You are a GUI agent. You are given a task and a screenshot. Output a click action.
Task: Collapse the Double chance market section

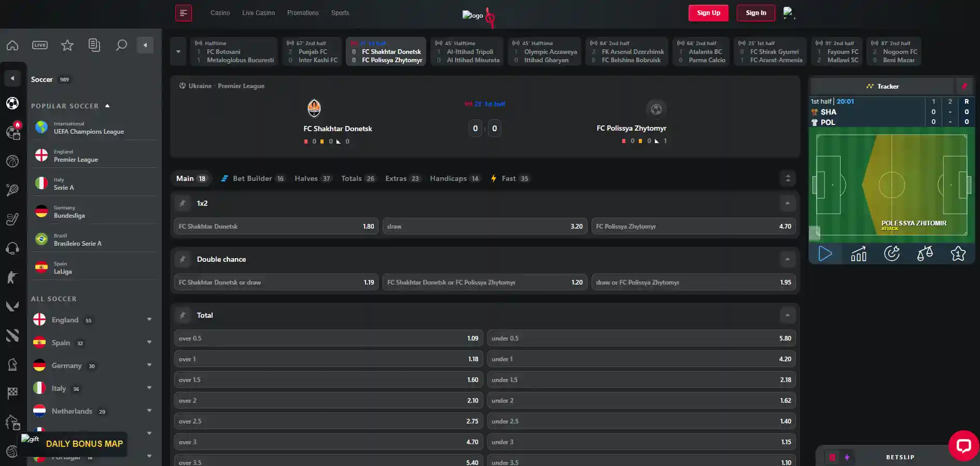(787, 259)
